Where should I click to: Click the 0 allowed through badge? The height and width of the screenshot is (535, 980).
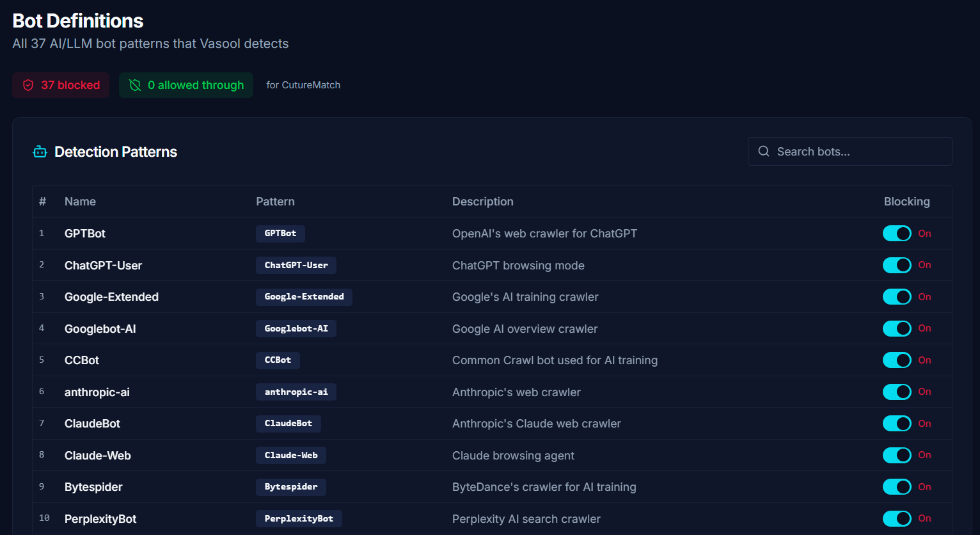186,85
